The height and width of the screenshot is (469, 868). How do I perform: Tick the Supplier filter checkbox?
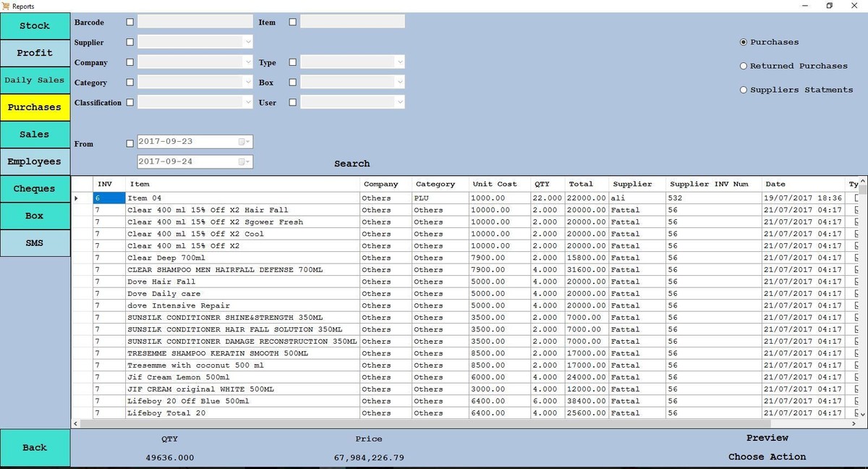(130, 43)
